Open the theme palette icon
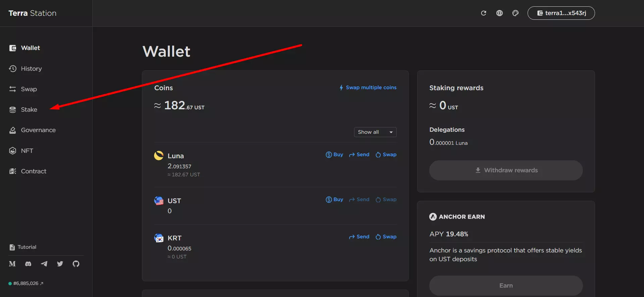 click(515, 13)
